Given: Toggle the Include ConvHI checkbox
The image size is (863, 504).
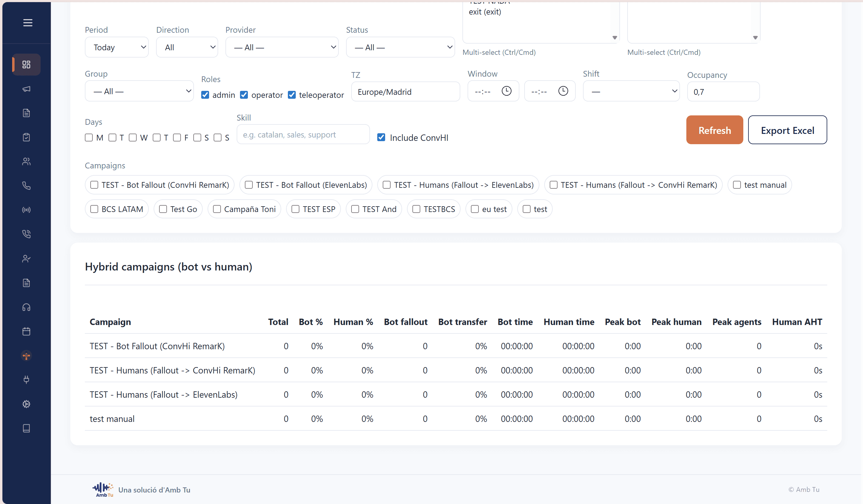Looking at the screenshot, I should click(381, 137).
